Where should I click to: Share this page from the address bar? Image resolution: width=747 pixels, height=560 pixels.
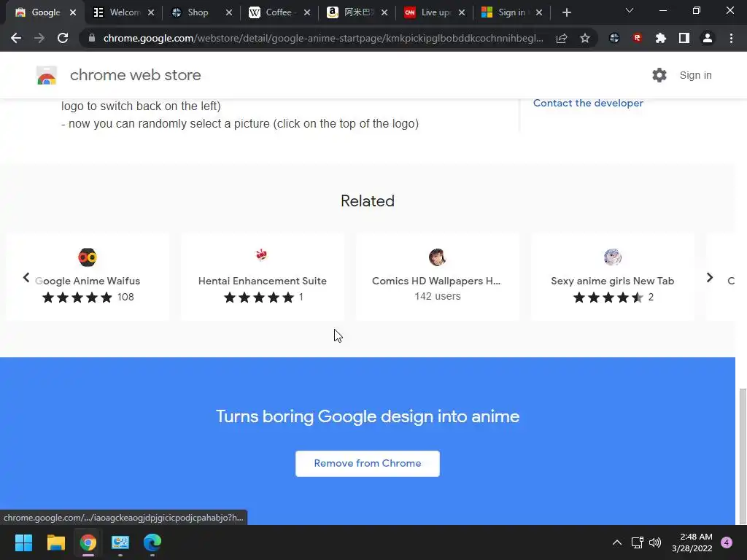pyautogui.click(x=562, y=38)
